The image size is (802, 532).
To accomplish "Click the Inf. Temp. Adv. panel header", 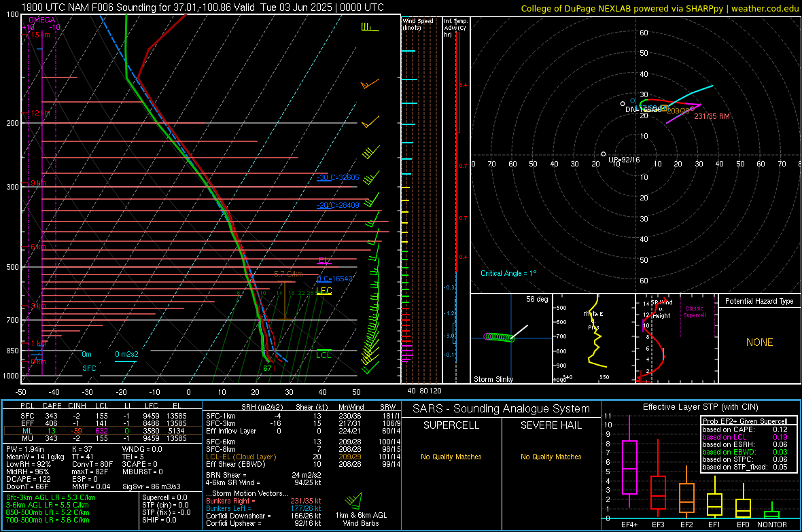I will coord(456,28).
